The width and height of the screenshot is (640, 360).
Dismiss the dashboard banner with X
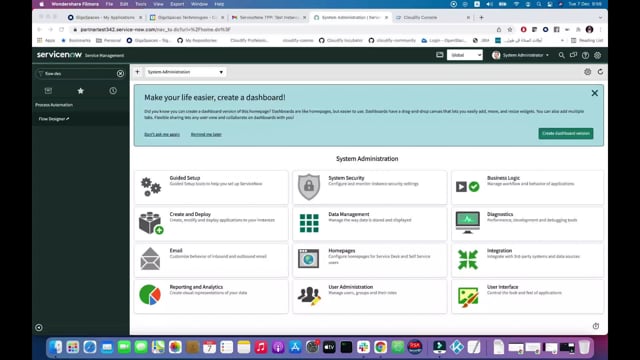[595, 93]
